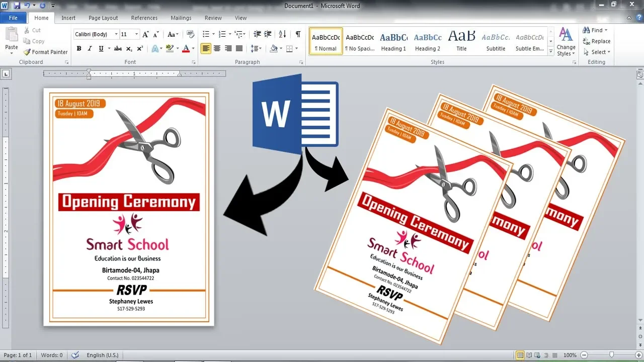Click the Decrease Indent icon

[257, 34]
